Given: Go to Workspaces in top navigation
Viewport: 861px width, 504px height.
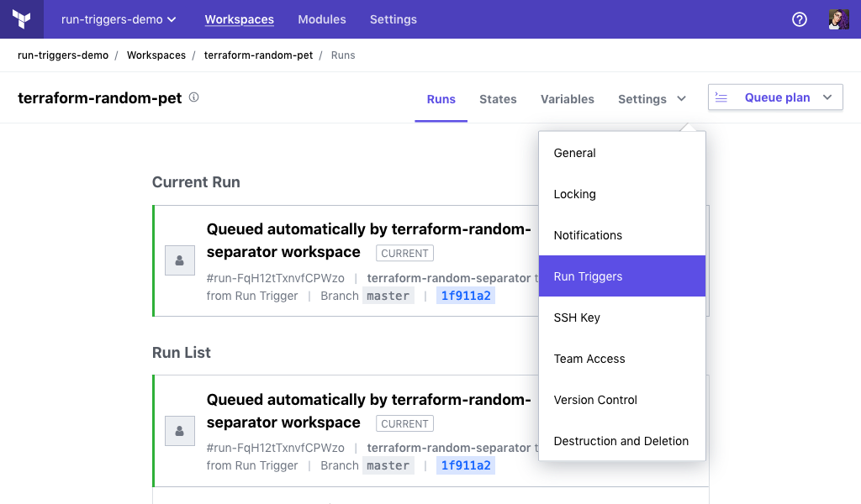Looking at the screenshot, I should [240, 19].
